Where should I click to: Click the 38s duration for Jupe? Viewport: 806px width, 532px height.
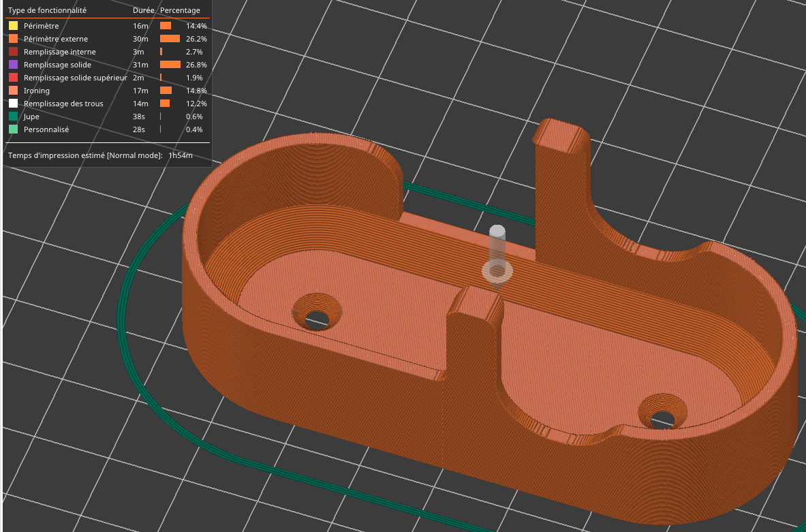(139, 116)
